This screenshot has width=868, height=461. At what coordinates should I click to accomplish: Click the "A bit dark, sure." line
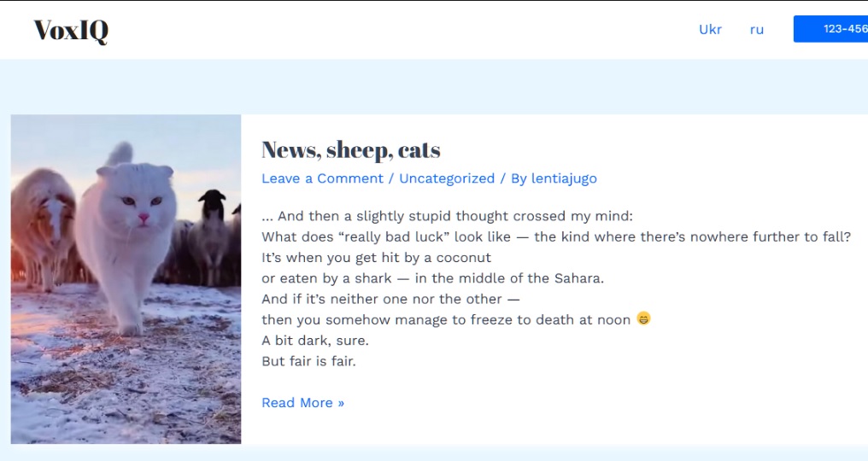315,341
